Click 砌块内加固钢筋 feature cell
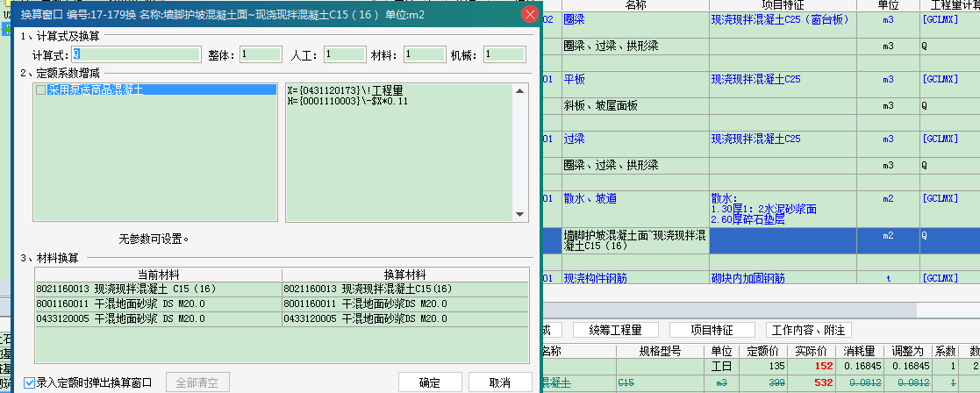The width and height of the screenshot is (980, 393). coord(783,278)
